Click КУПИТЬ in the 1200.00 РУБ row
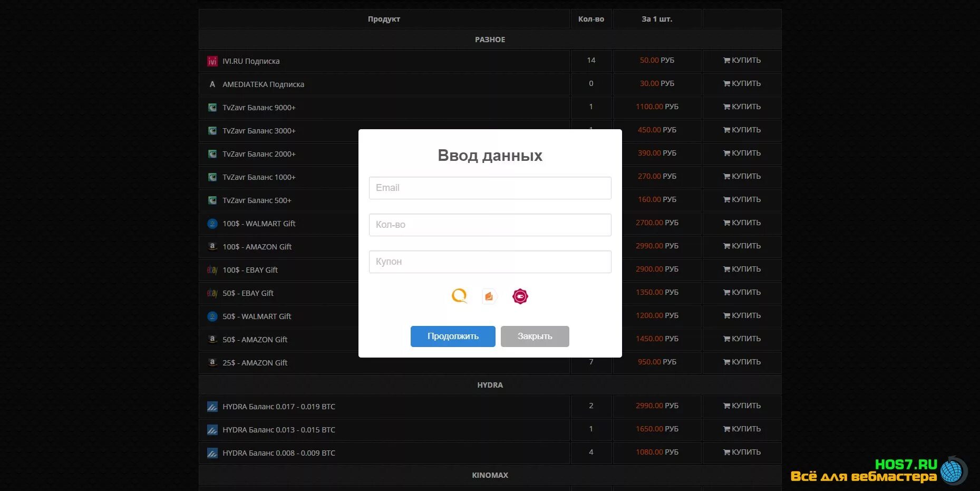This screenshot has width=980, height=491. point(742,315)
